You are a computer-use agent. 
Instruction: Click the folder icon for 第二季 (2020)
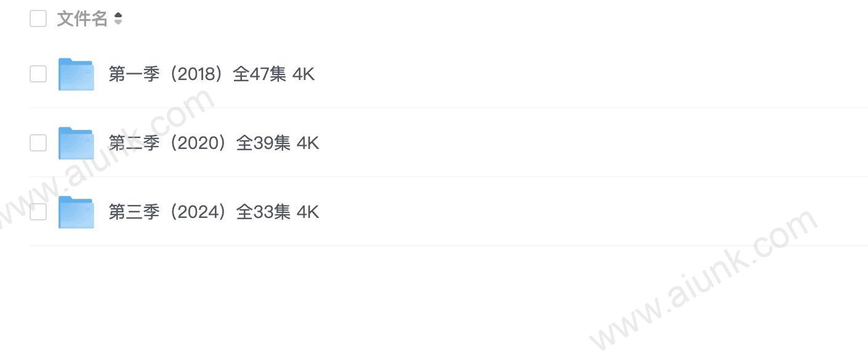tap(76, 143)
